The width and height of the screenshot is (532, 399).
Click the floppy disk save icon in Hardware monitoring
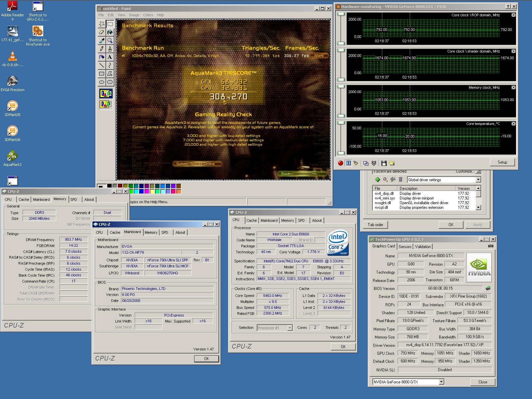384,163
